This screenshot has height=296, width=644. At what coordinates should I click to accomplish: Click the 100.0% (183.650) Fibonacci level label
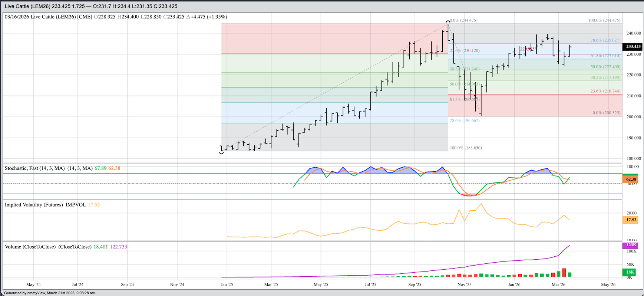[x=466, y=148]
